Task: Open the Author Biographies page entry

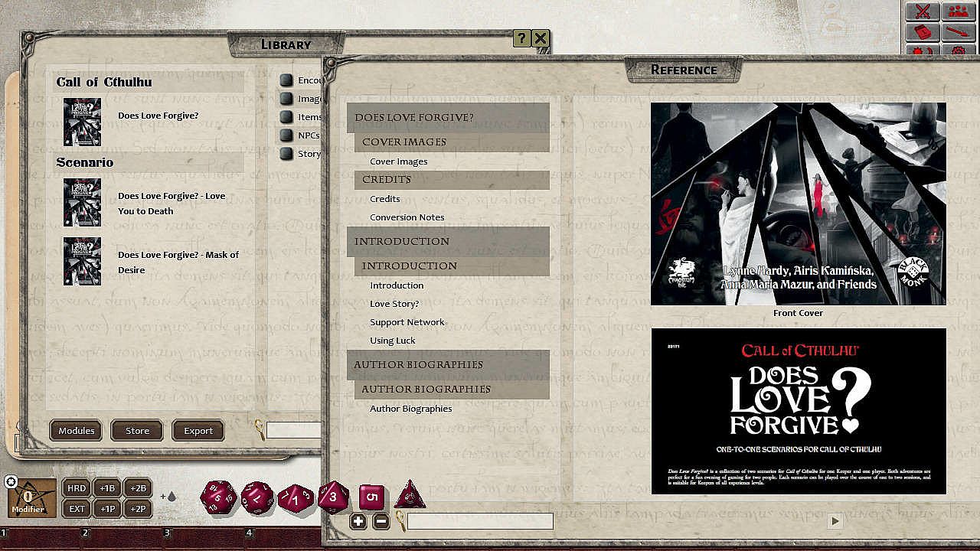Action: 411,409
